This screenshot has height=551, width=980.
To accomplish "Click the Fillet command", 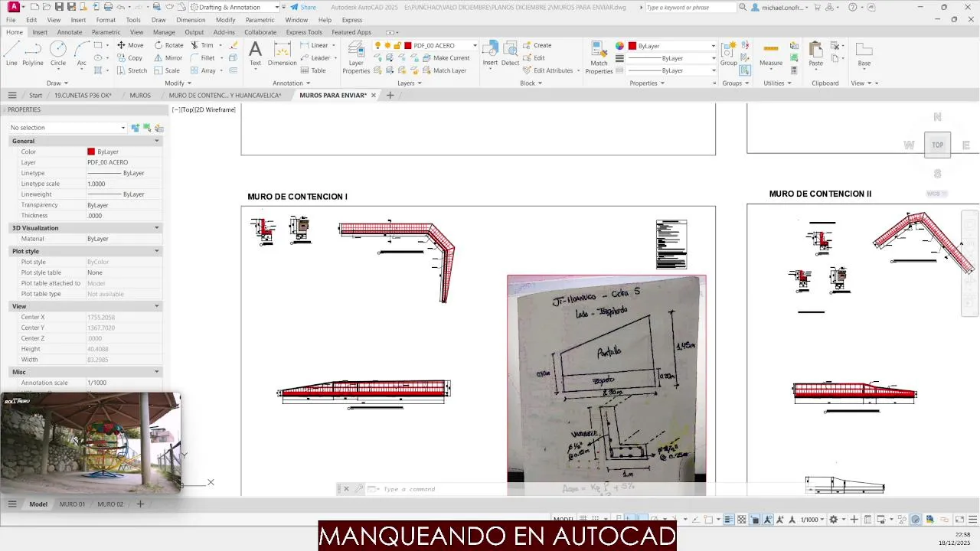I will point(203,57).
